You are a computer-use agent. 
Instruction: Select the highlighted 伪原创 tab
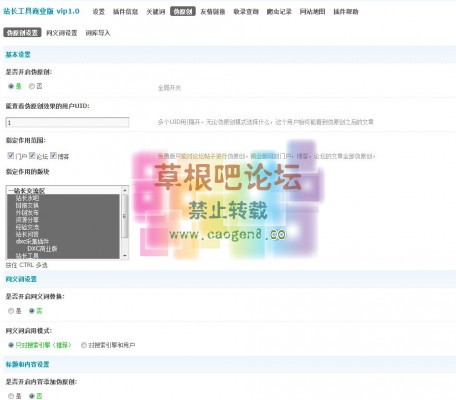[183, 11]
